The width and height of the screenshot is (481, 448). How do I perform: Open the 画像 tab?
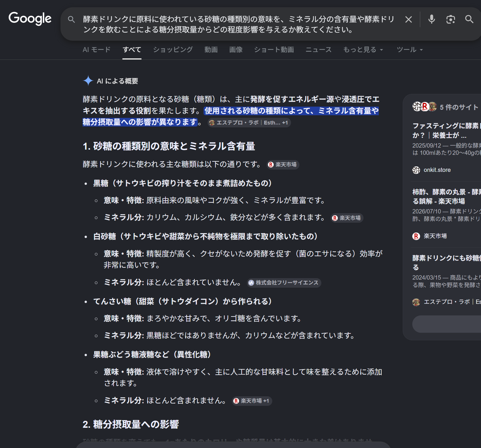(x=236, y=50)
